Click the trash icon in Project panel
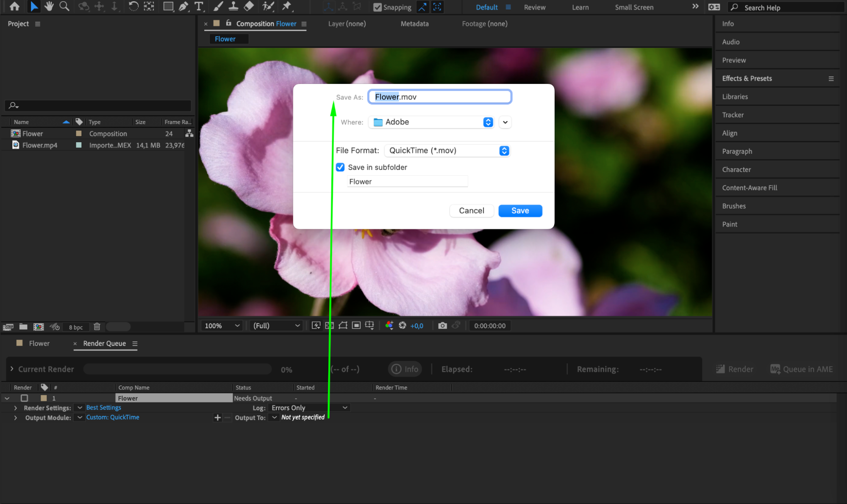This screenshot has height=504, width=847. tap(97, 327)
